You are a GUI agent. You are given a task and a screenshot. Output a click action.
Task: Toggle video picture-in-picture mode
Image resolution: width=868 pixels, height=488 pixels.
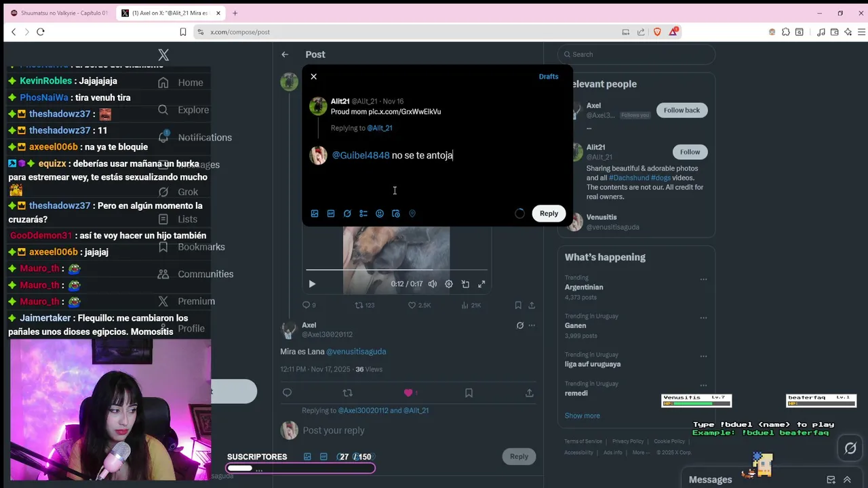(465, 284)
